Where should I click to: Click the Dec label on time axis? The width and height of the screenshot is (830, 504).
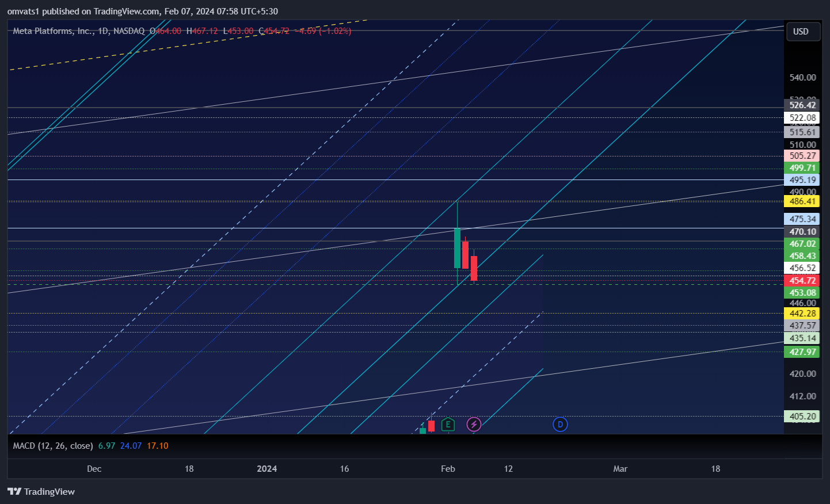(94, 469)
